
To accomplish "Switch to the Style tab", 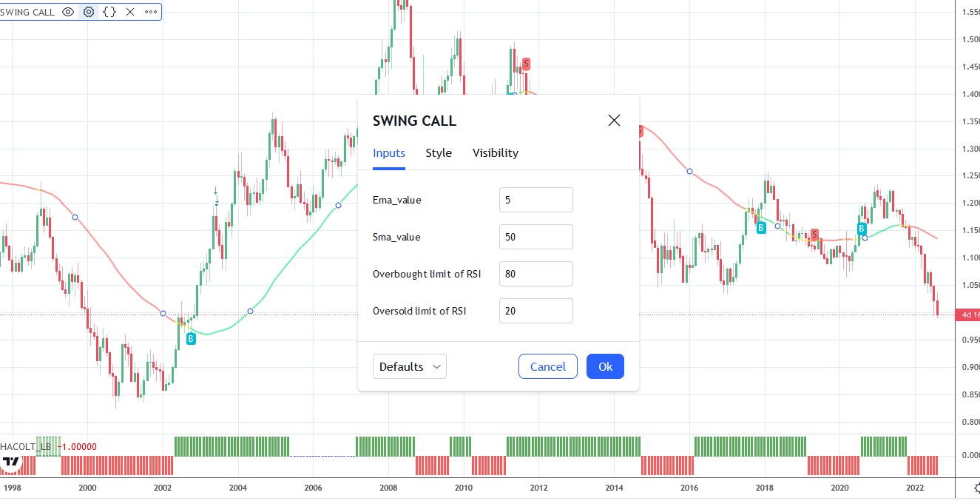I will (x=439, y=153).
